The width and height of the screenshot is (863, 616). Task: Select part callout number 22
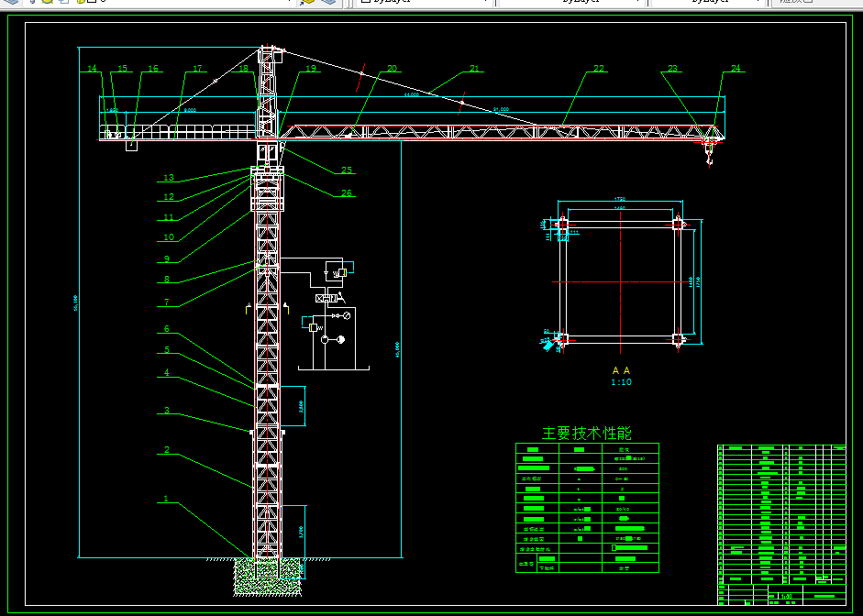coord(599,68)
